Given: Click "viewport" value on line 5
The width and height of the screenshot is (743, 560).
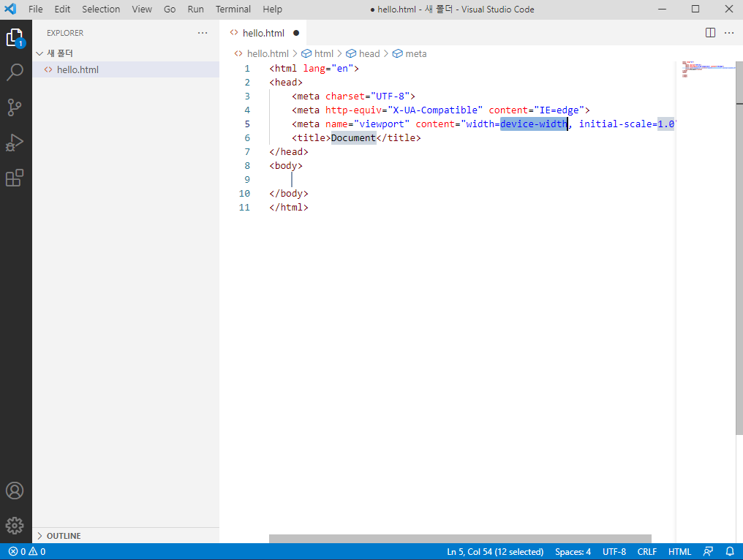Looking at the screenshot, I should click(x=382, y=124).
